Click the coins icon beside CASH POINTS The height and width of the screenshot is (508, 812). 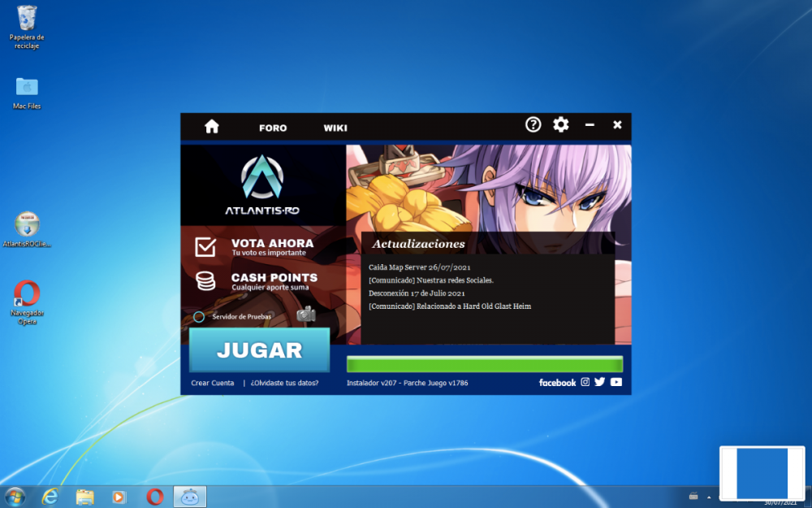(x=205, y=280)
